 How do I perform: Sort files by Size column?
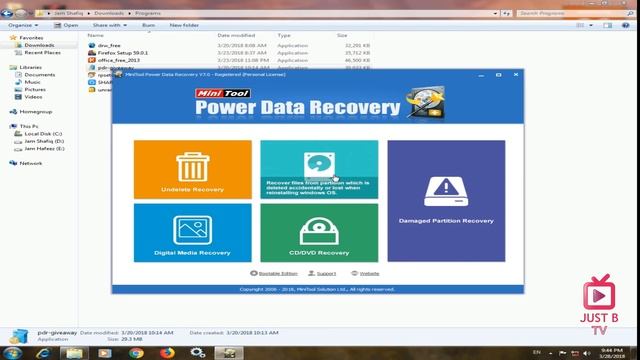[x=342, y=36]
